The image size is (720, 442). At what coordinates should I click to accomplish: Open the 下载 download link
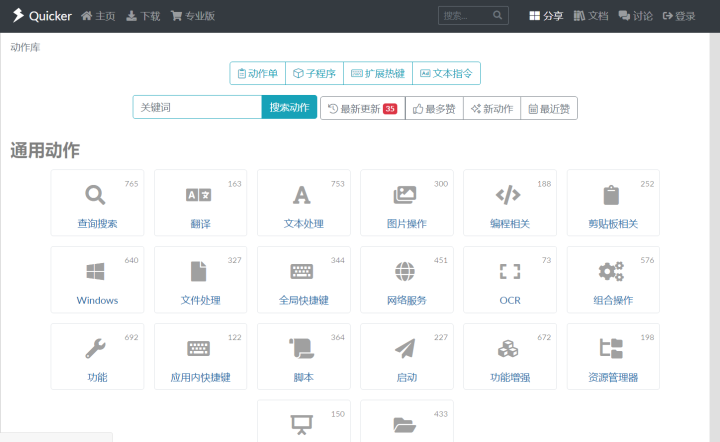point(143,16)
